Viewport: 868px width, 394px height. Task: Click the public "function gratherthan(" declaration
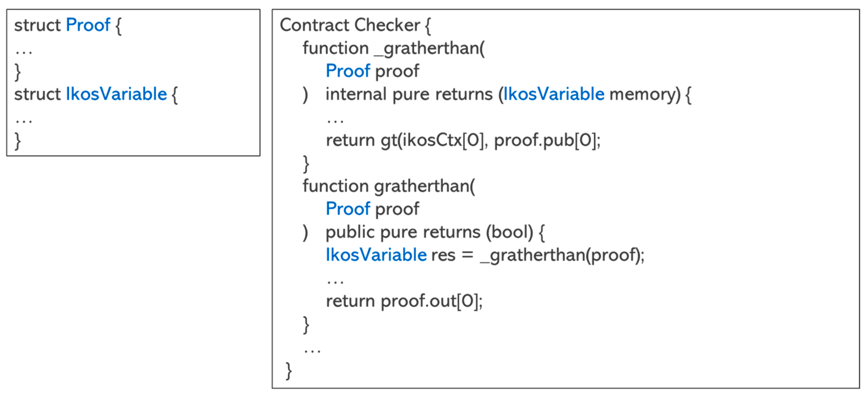click(389, 186)
